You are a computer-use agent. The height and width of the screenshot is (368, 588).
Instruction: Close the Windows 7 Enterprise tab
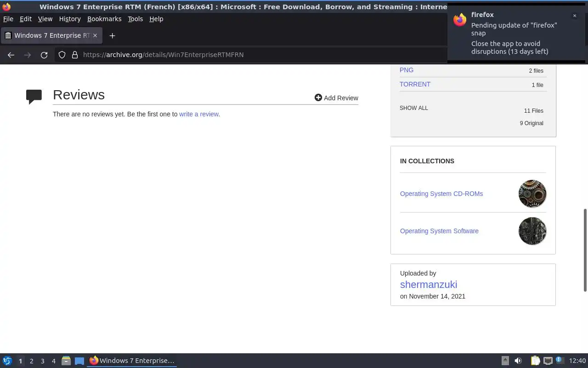95,35
